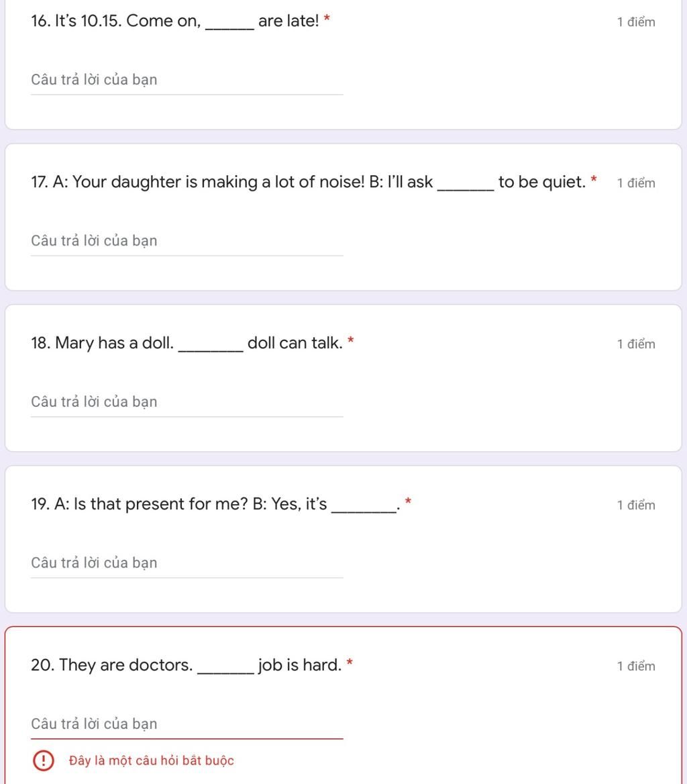Click question text 'Your daughter is making a lot of noise'

point(217,182)
